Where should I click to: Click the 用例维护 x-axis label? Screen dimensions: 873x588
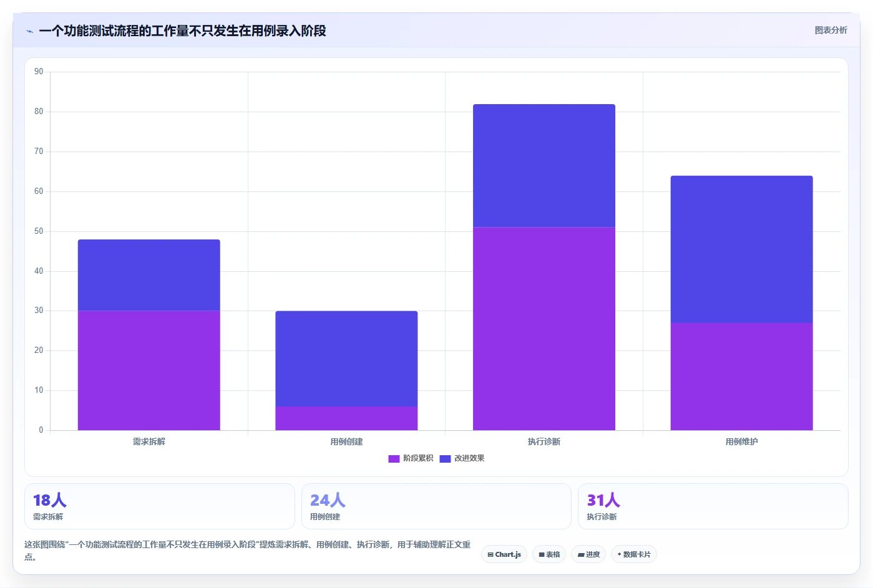[x=742, y=441]
